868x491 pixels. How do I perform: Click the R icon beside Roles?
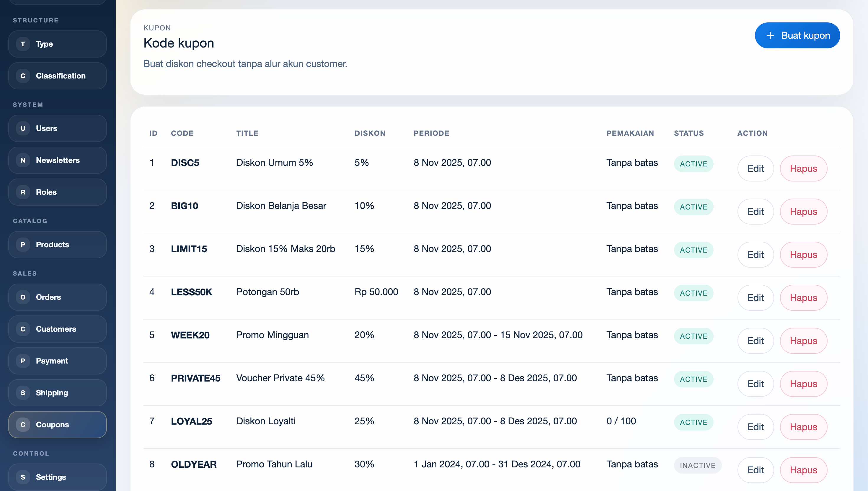tap(23, 192)
